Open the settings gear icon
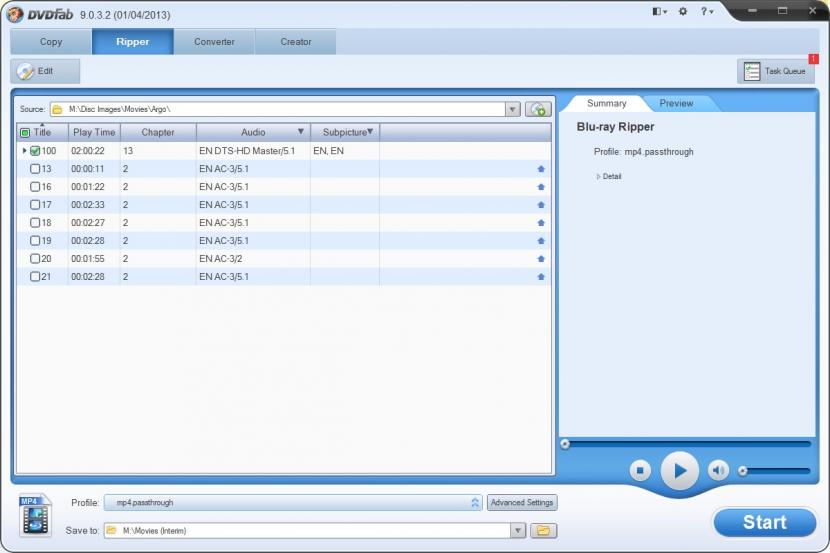The height and width of the screenshot is (553, 830). [x=683, y=11]
